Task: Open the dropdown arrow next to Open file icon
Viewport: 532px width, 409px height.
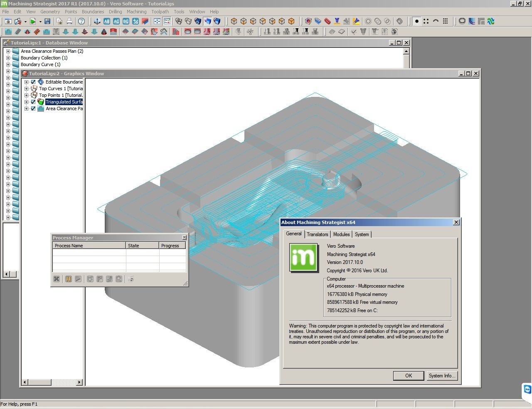Action: tap(25, 22)
